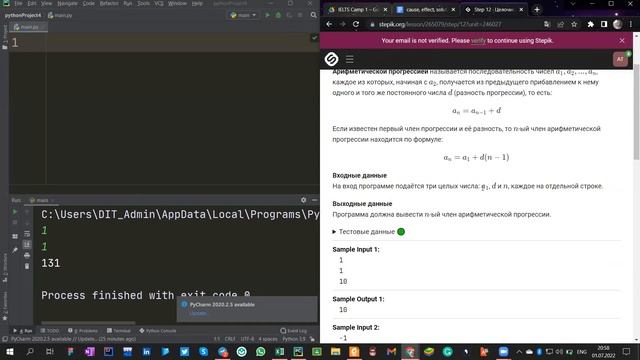Open the main run configuration dropdown
Image resolution: width=640 pixels, height=360 pixels.
[x=243, y=15]
